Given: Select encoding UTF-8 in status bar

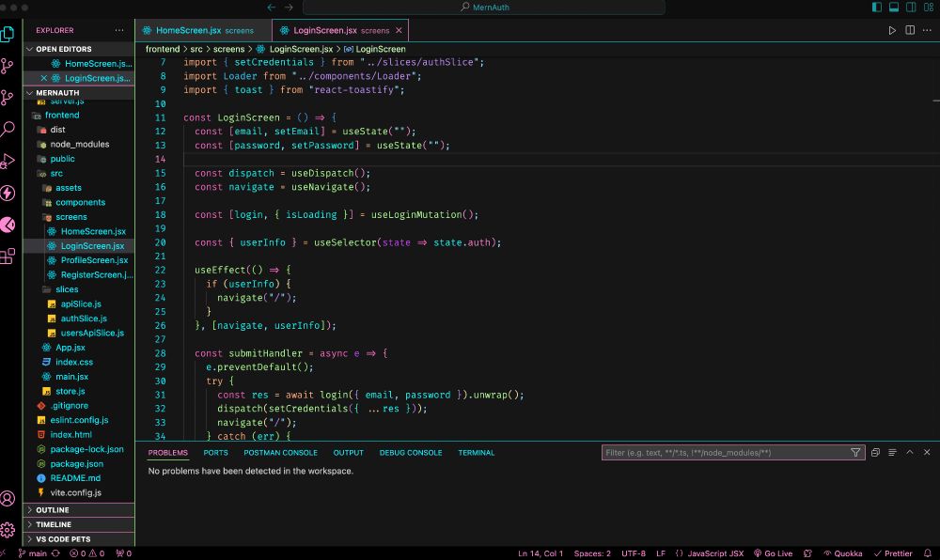Looking at the screenshot, I should [x=633, y=553].
